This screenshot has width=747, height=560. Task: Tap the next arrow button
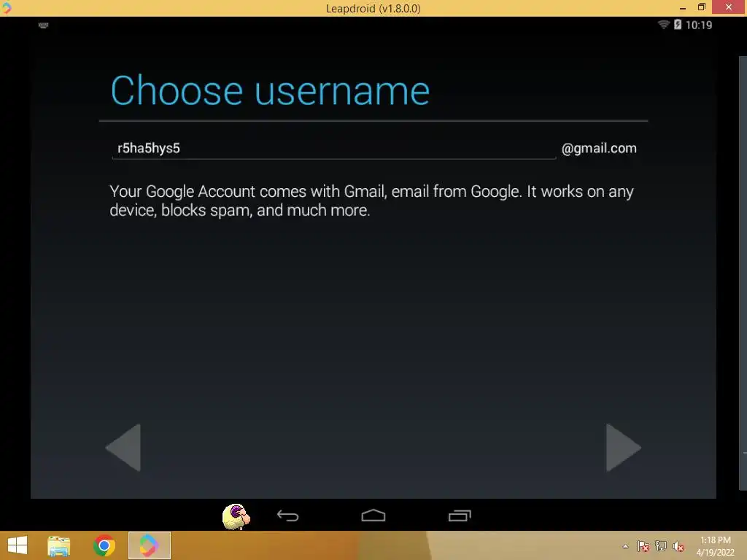coord(623,448)
